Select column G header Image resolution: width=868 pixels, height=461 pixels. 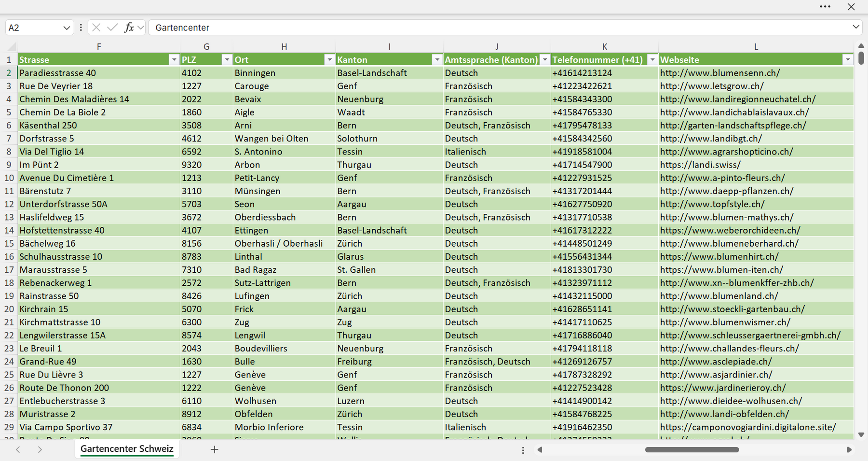click(206, 47)
